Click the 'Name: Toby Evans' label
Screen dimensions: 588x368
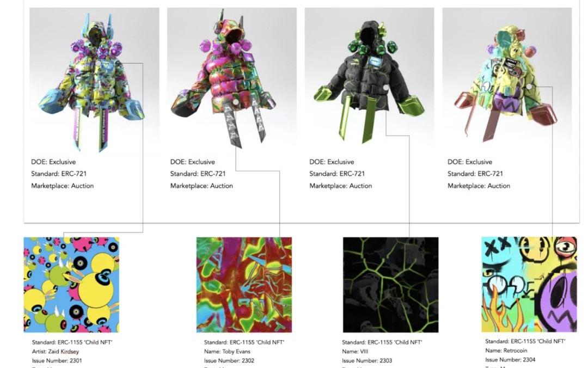coord(227,352)
